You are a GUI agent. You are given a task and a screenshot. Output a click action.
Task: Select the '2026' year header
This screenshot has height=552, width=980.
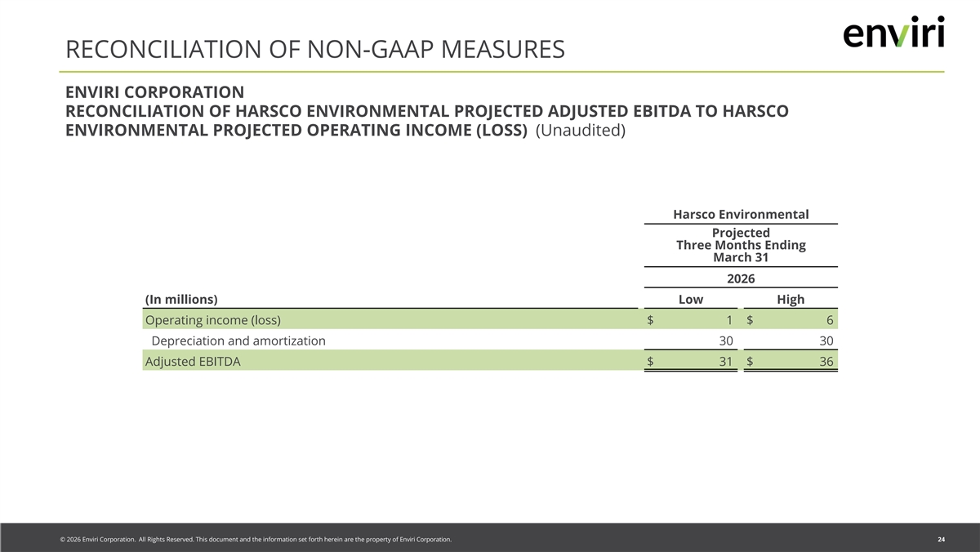click(x=741, y=278)
